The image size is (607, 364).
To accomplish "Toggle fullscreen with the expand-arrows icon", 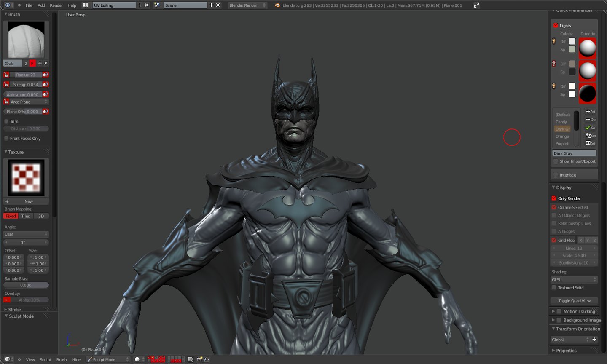I will [x=476, y=5].
